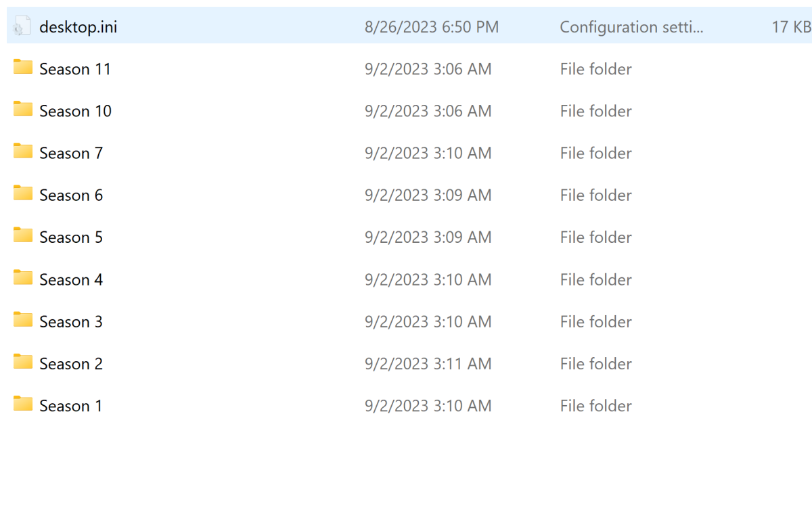812x510 pixels.
Task: Select the Season 2 folder
Action: click(x=70, y=363)
